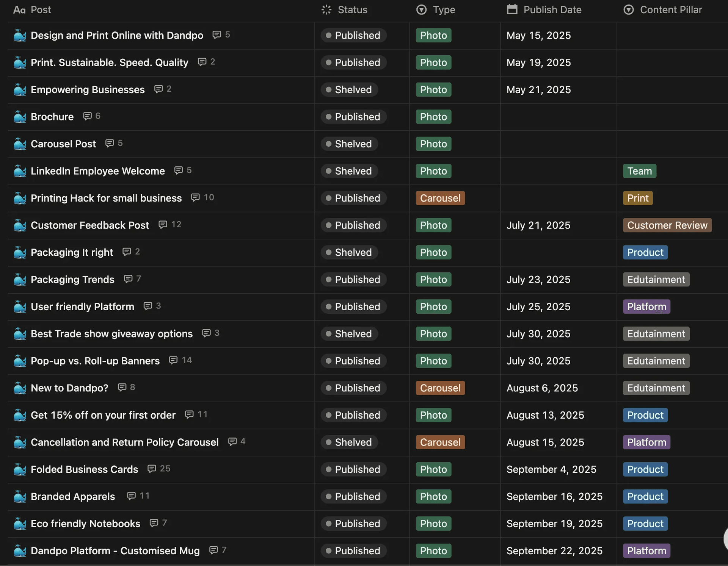
Task: Click Customer Review pillar tag
Action: point(667,225)
